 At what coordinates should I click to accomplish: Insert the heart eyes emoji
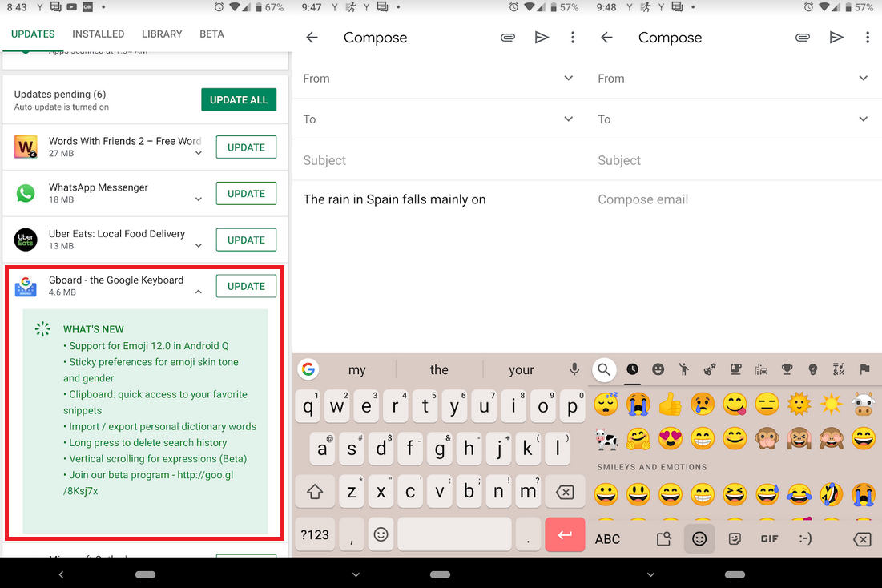(671, 438)
